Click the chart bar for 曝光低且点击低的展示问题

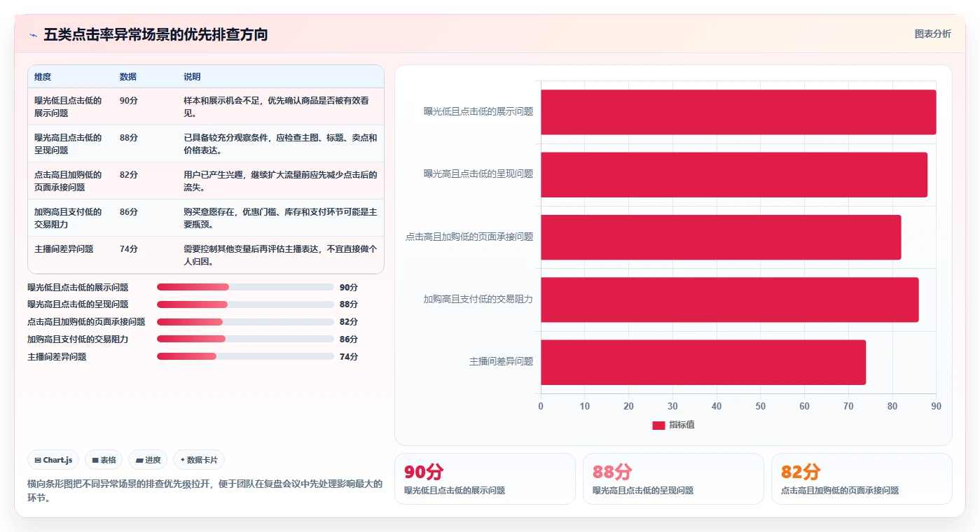pyautogui.click(x=738, y=112)
